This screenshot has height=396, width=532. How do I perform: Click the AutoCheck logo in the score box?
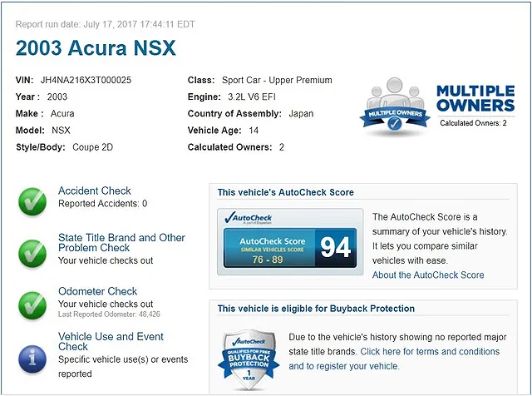(249, 218)
